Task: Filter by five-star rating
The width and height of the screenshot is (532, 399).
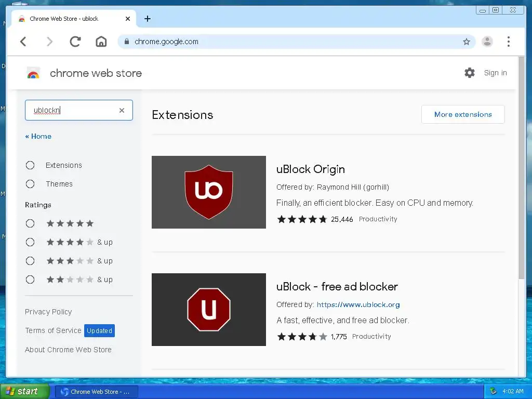Action: click(x=30, y=223)
